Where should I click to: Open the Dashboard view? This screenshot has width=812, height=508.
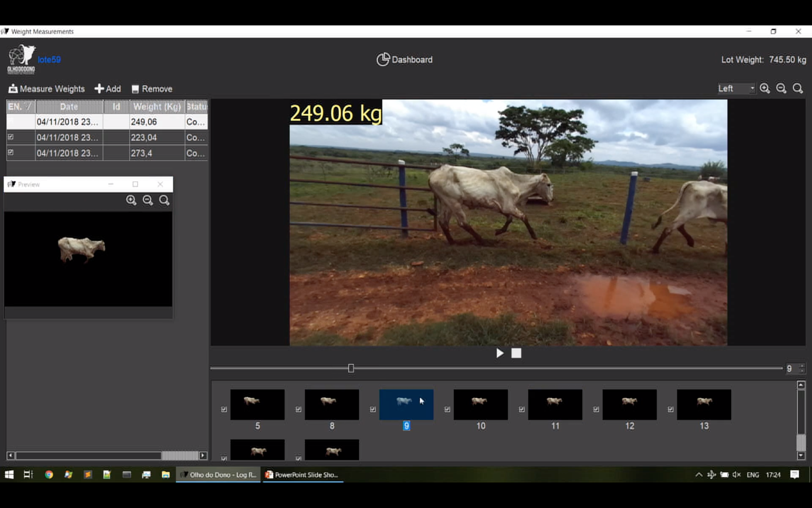(405, 60)
